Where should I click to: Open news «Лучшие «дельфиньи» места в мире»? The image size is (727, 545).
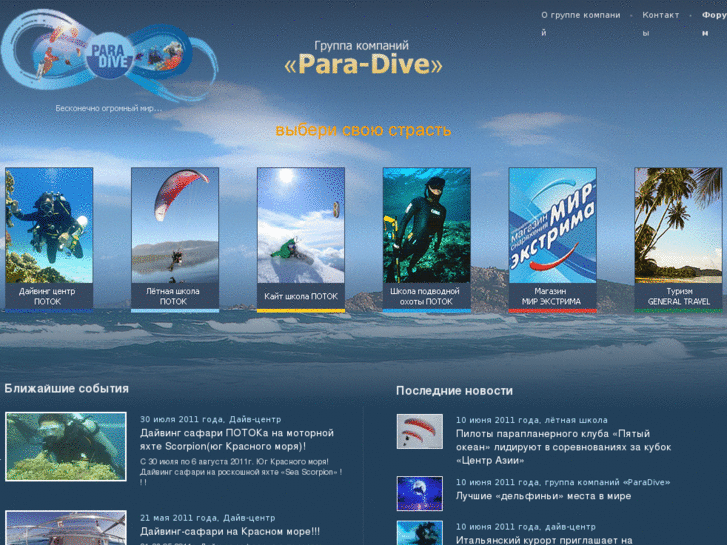coord(543,496)
